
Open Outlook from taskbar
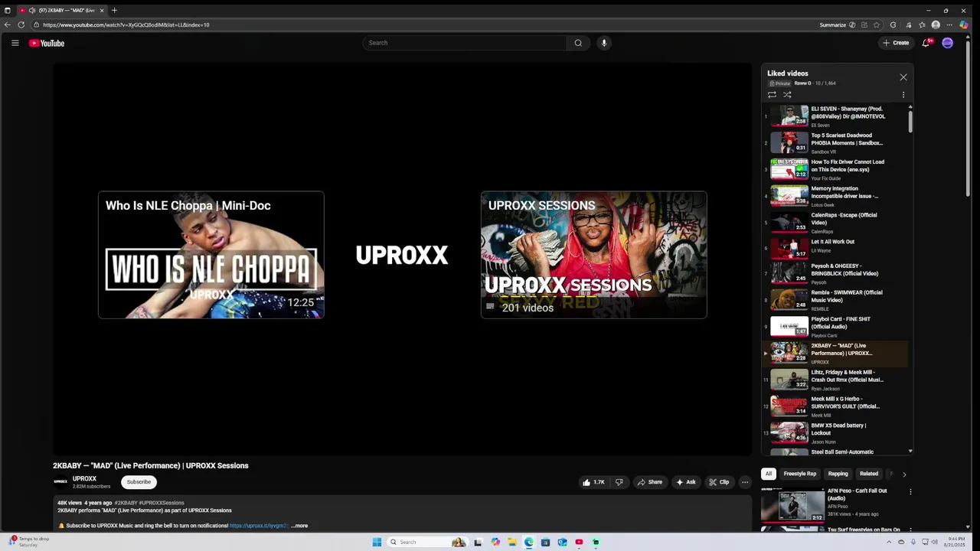pos(562,542)
